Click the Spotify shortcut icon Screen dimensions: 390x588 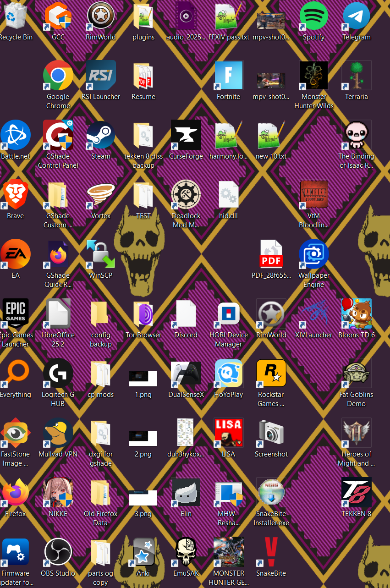click(314, 16)
